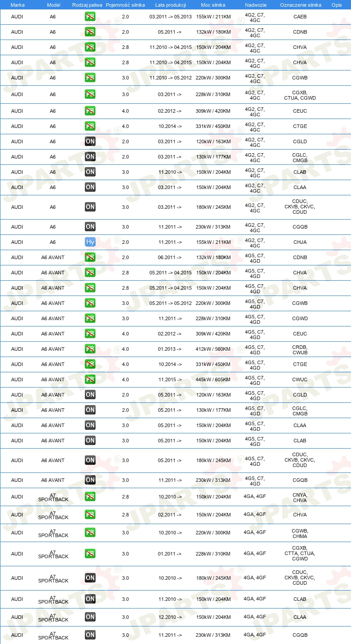The height and width of the screenshot is (644, 351).
Task: Click the PB icon in the A7 Sportback 02.2011 row
Action: (x=90, y=515)
